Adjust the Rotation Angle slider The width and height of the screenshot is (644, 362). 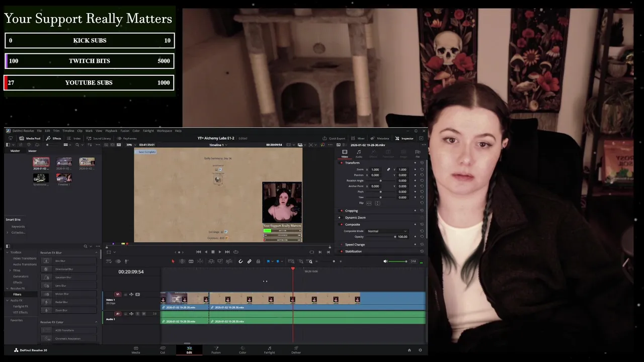pyautogui.click(x=381, y=180)
